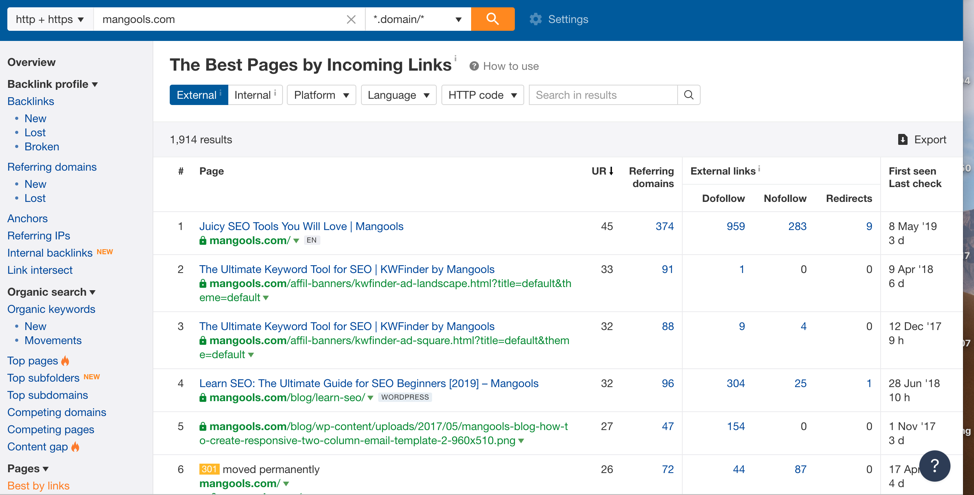Click the Referring domains column header
The height and width of the screenshot is (495, 974).
(x=651, y=177)
